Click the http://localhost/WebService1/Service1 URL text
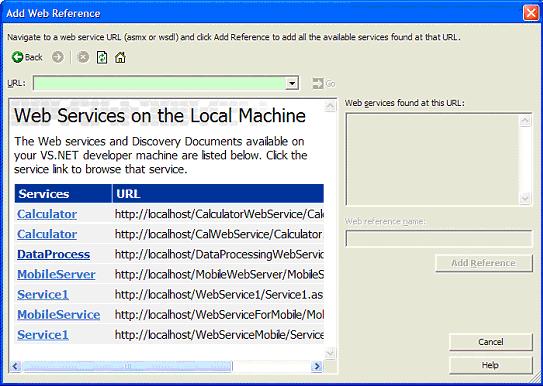Screen dimensions: 543x386 (219, 294)
